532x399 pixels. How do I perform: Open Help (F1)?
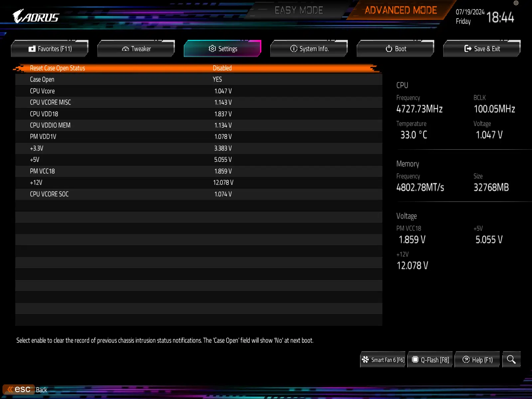477,359
